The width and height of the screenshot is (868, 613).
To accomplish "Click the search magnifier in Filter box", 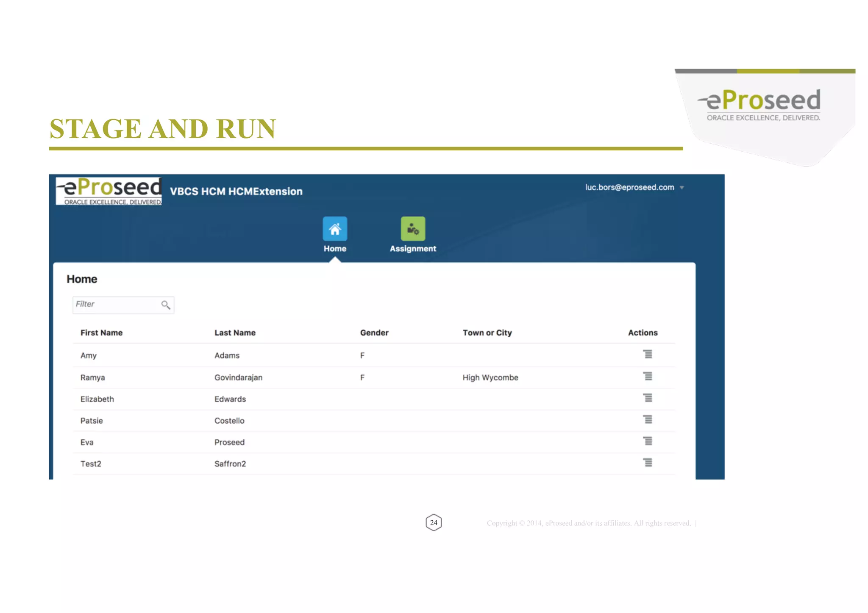I will pos(166,305).
